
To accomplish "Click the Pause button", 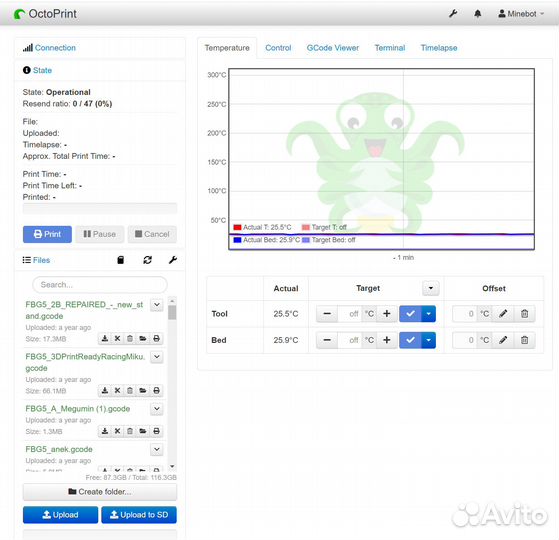I will 99,234.
